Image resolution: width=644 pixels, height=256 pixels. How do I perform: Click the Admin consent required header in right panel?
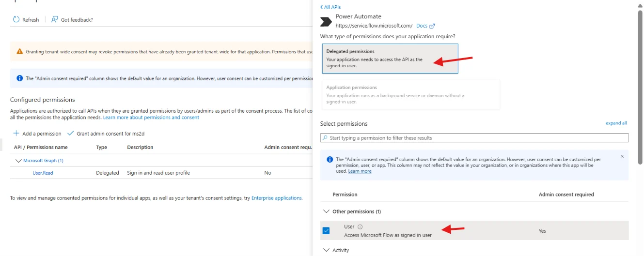(x=566, y=195)
